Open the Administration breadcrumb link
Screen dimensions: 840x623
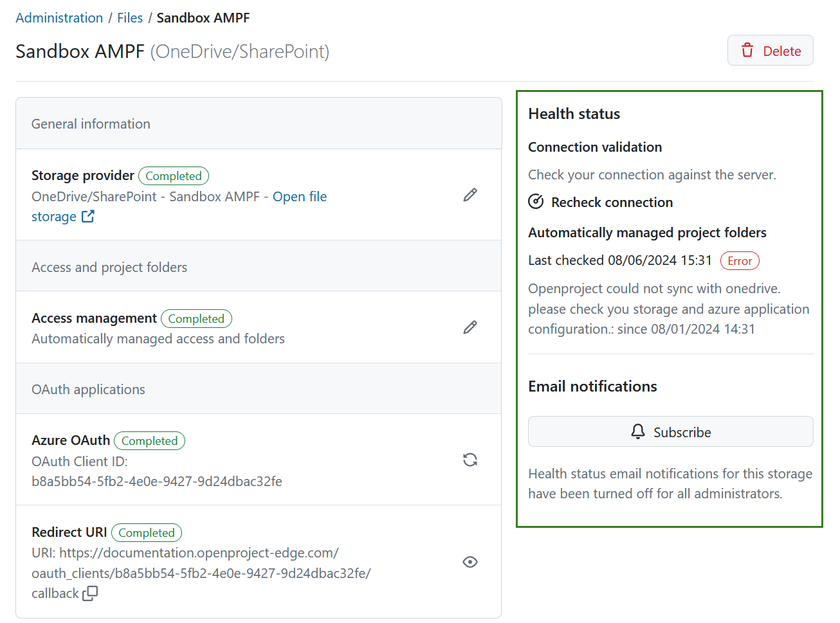point(59,18)
